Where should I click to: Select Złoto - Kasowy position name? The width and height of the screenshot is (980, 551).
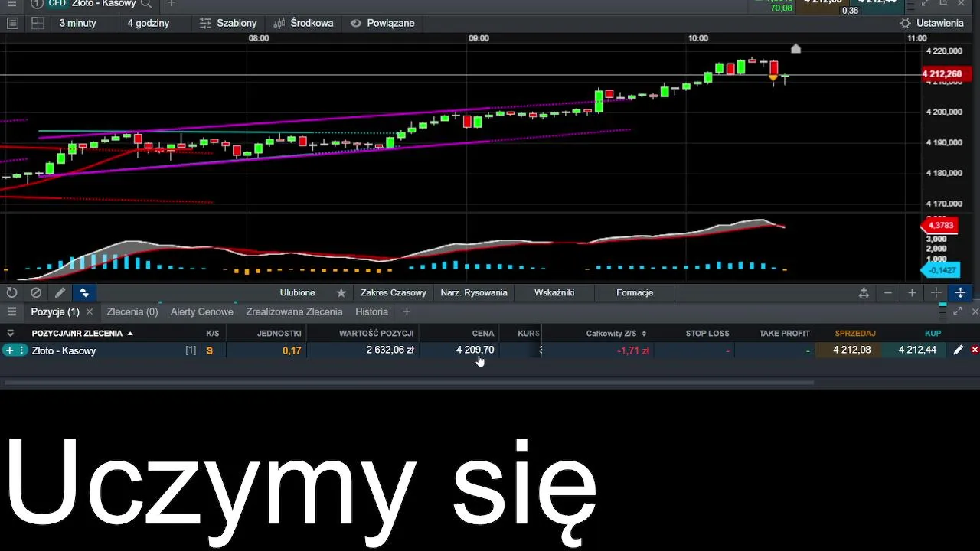click(x=64, y=350)
